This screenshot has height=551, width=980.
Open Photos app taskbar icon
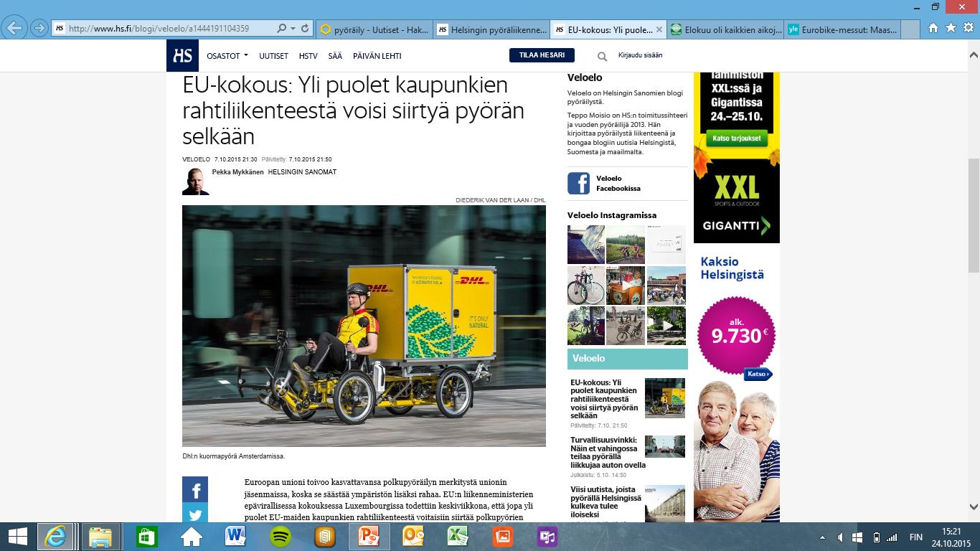coord(502,537)
